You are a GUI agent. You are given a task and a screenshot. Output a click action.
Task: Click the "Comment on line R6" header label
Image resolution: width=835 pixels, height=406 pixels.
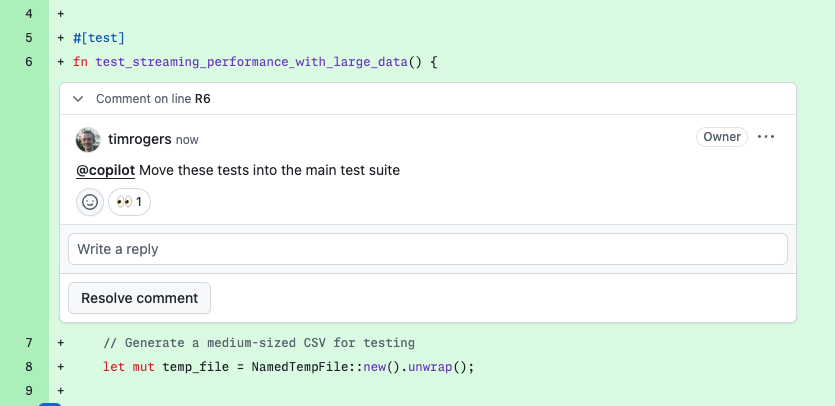153,99
